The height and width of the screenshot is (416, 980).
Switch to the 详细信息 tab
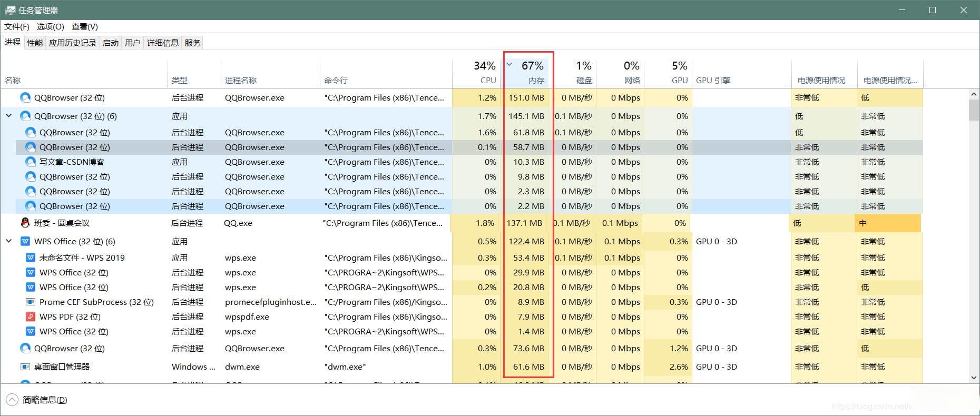pyautogui.click(x=163, y=43)
